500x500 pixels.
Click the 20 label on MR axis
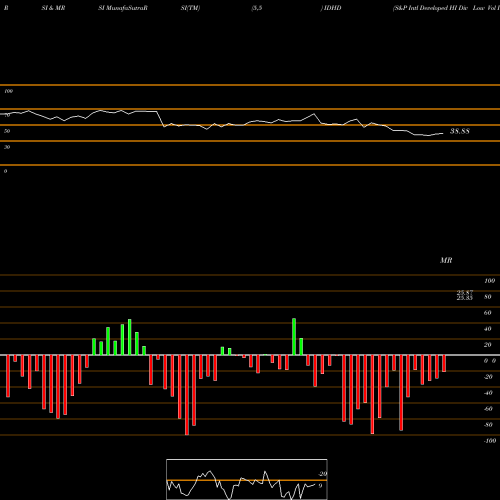coord(488,345)
